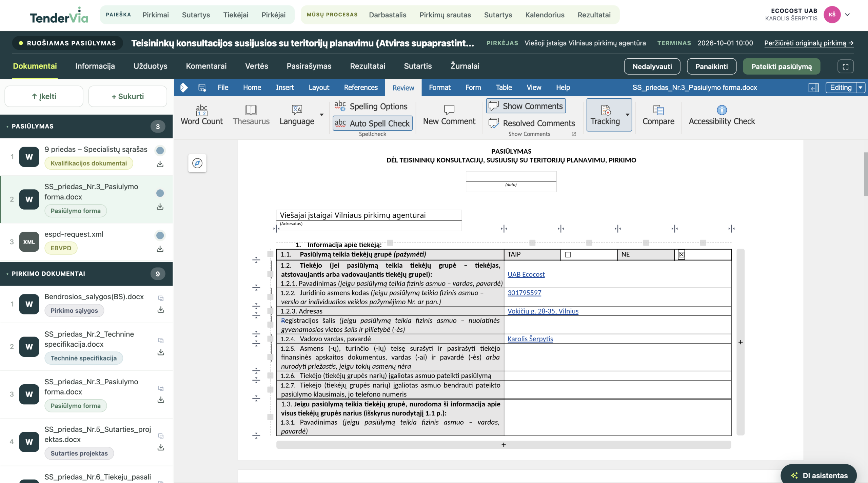Click status dot for espd-request.xml
This screenshot has height=483, width=868.
pos(160,235)
